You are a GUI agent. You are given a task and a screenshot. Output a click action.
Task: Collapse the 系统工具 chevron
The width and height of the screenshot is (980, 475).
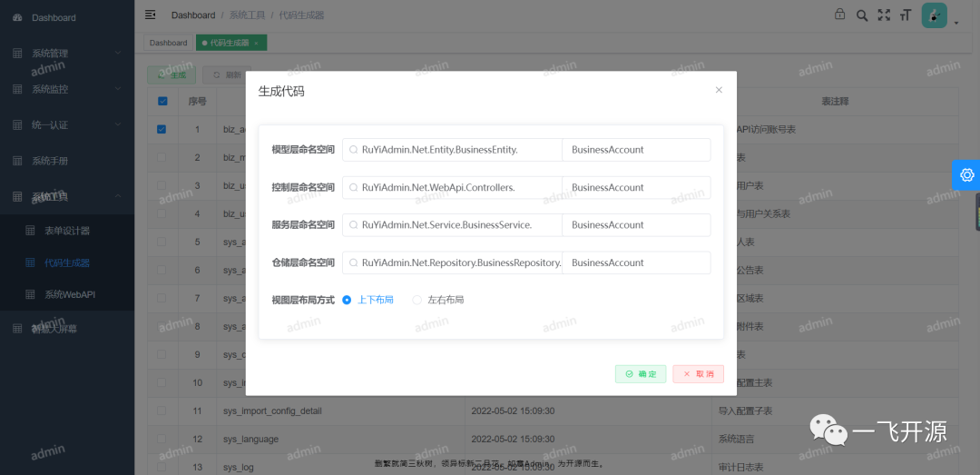[x=118, y=196]
